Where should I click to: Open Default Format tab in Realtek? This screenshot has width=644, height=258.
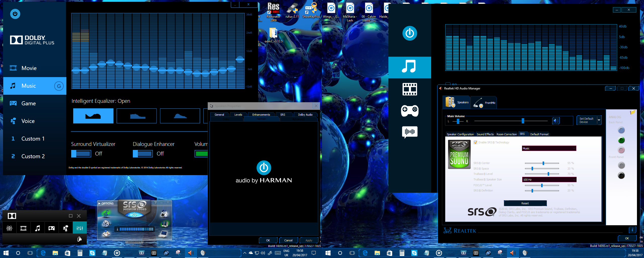pyautogui.click(x=539, y=134)
